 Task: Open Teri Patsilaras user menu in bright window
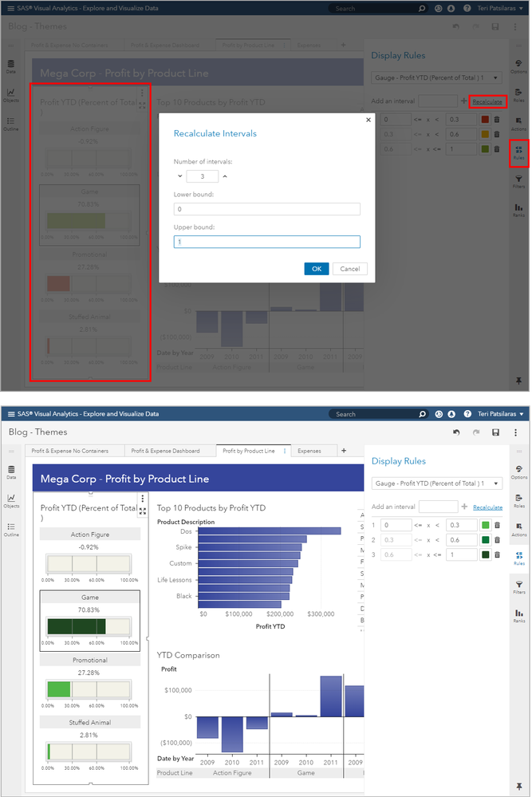(x=501, y=414)
